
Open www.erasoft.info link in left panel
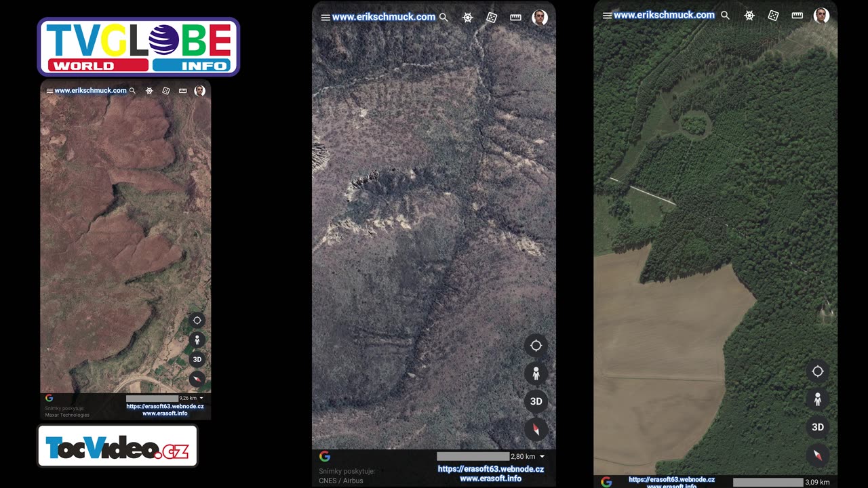coord(165,413)
